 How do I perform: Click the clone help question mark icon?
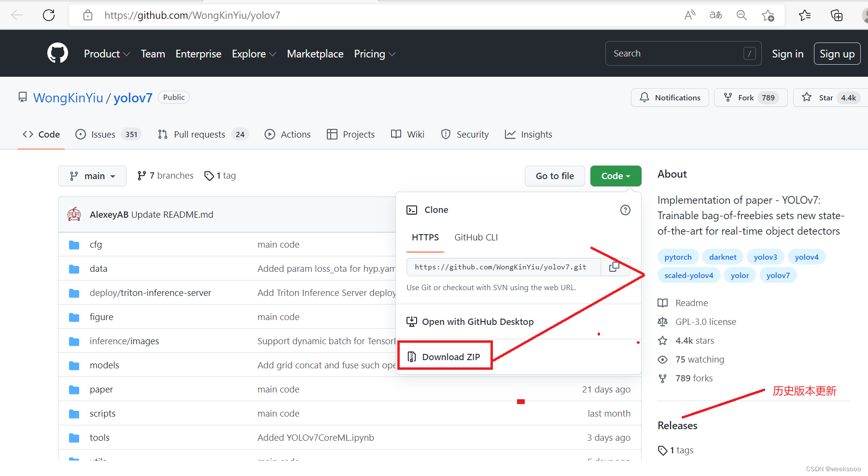coord(625,210)
